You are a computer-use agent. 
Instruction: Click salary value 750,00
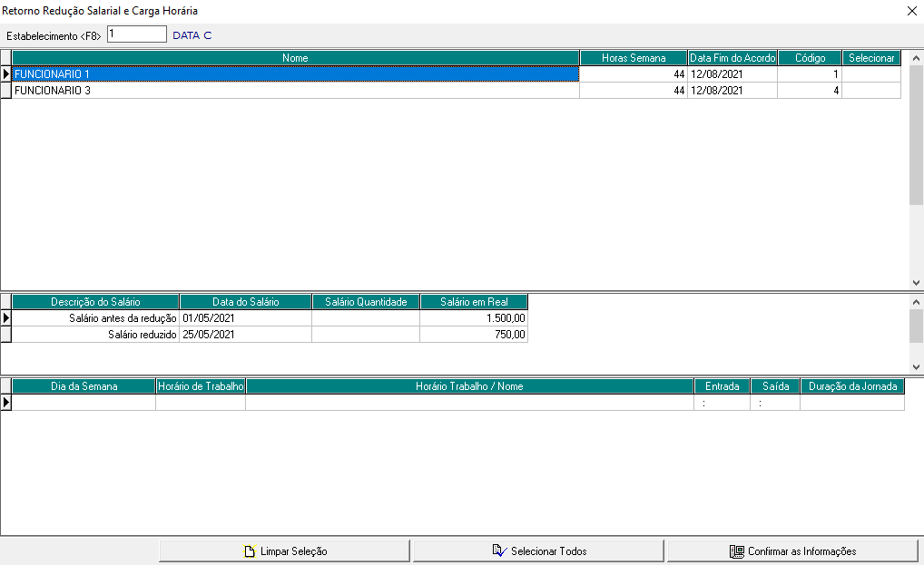coord(474,335)
